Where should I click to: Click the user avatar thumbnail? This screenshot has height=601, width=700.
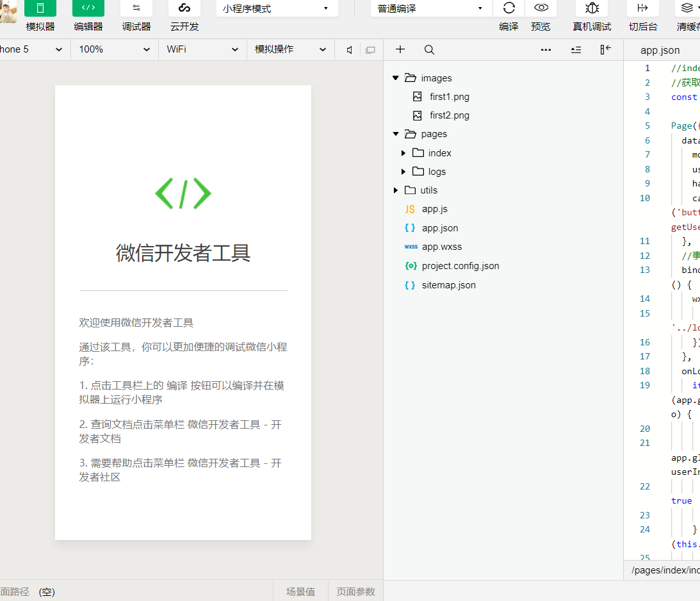8,11
